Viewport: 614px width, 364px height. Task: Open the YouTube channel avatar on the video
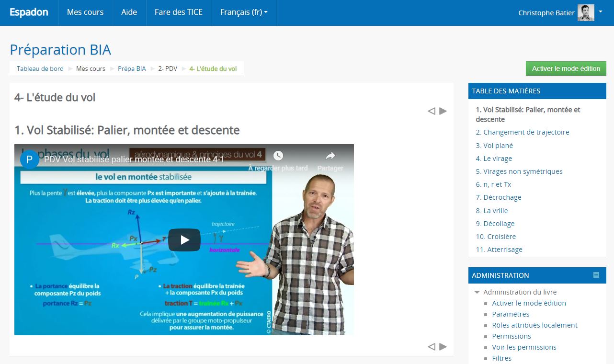(x=29, y=159)
